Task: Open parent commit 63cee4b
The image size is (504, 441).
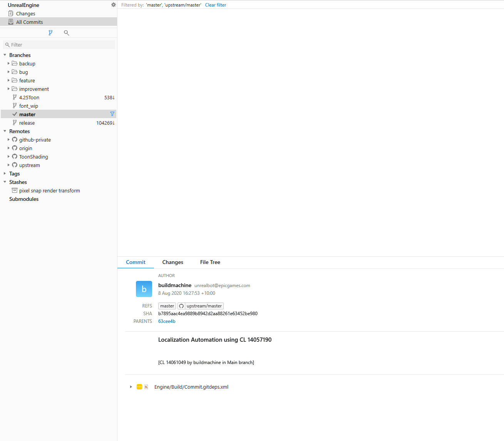Action: click(x=166, y=321)
